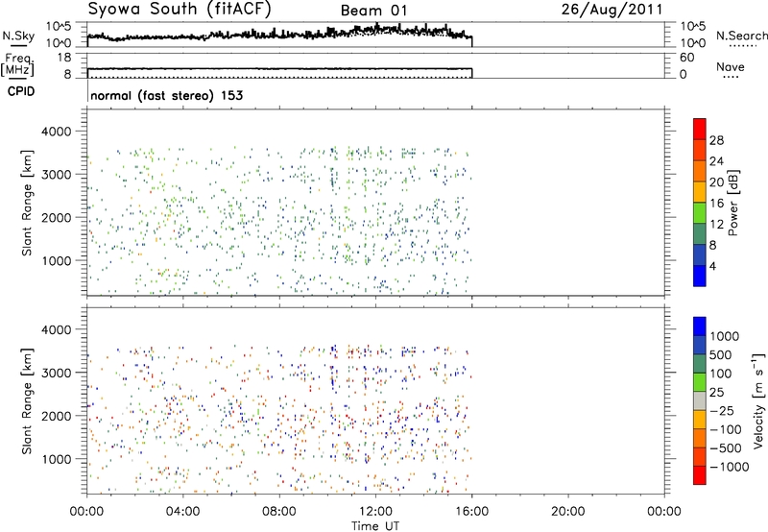Click the 28 tick on Power scale
This screenshot has height=532, width=768.
(716, 140)
